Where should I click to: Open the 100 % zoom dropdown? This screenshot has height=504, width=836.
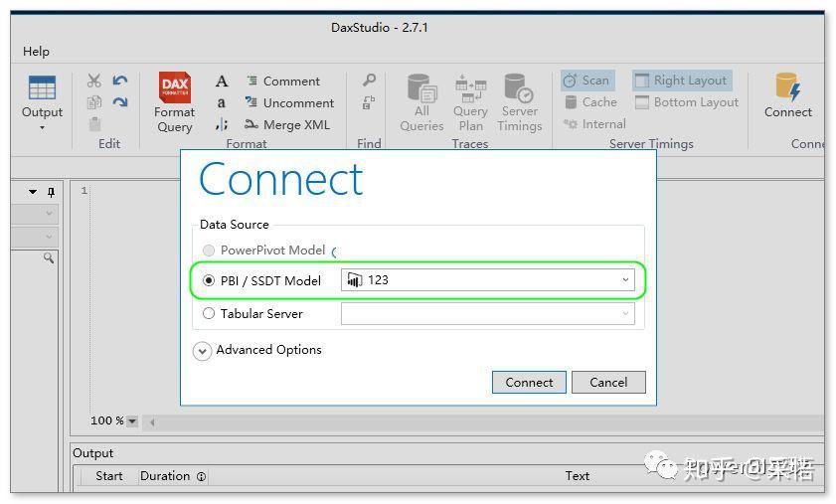(132, 421)
